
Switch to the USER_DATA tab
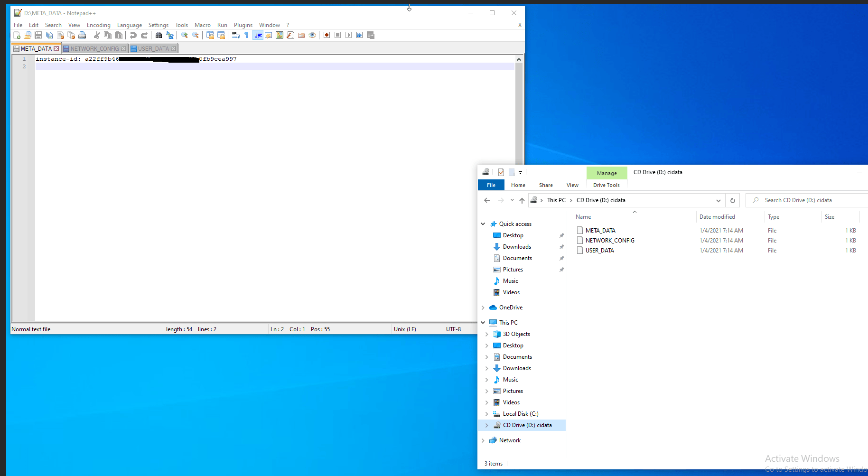[153, 48]
